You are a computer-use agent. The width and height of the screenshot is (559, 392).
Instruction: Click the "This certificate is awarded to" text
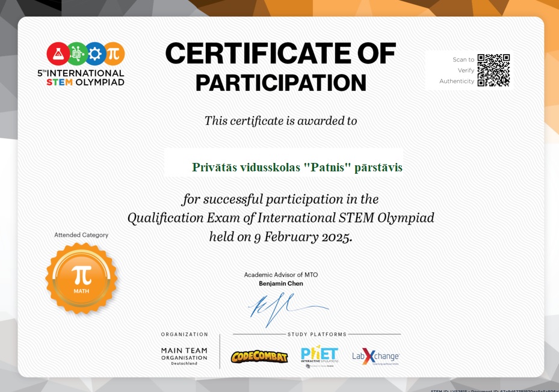coord(280,121)
